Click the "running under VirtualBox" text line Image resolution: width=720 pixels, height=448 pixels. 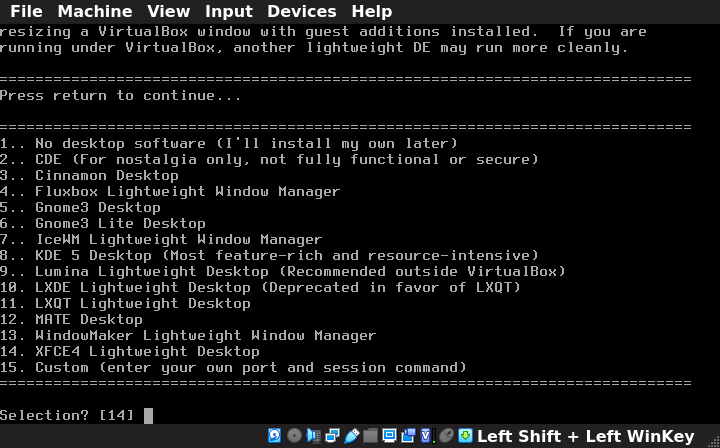coord(314,48)
